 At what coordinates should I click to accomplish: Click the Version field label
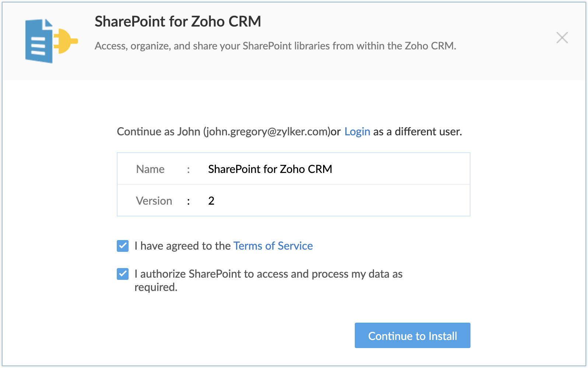tap(154, 201)
